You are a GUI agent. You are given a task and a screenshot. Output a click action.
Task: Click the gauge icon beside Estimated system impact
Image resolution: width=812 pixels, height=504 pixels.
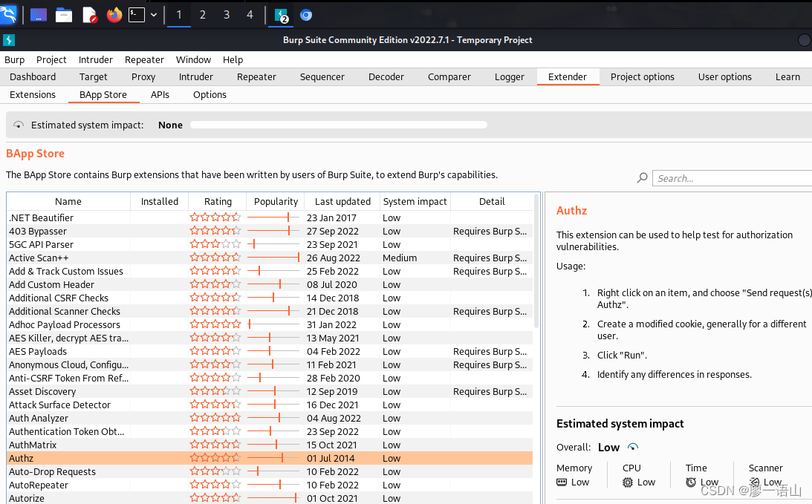pos(19,125)
